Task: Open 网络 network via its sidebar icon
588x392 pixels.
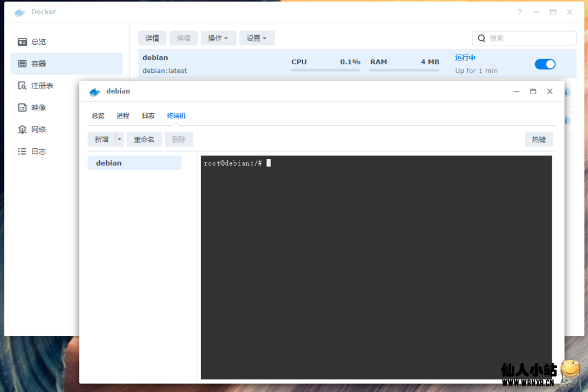Action: click(x=22, y=129)
